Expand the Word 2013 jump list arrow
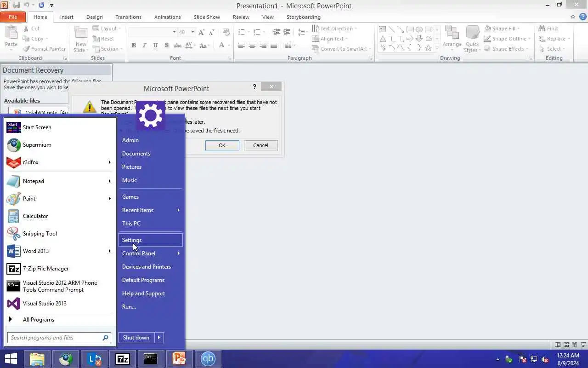 tap(109, 251)
